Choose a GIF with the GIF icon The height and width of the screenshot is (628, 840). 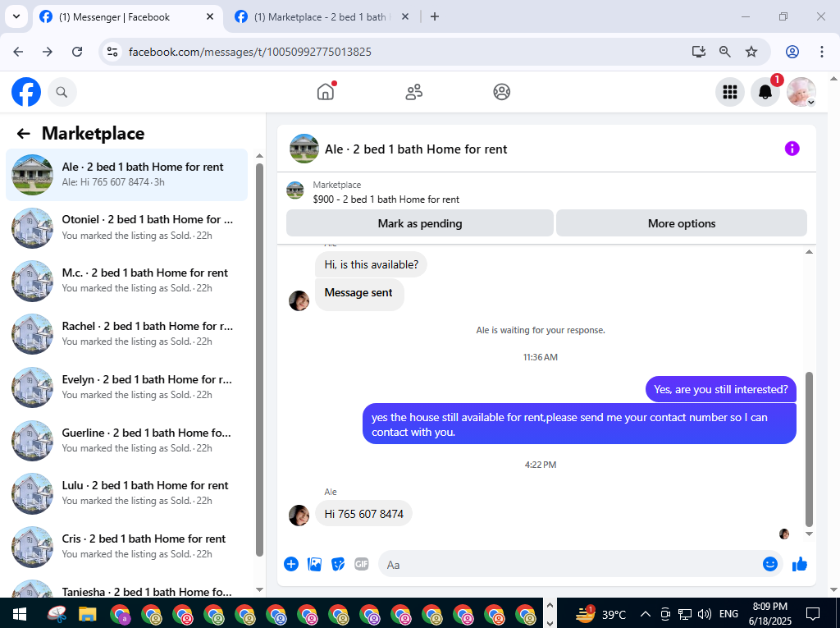pos(362,564)
